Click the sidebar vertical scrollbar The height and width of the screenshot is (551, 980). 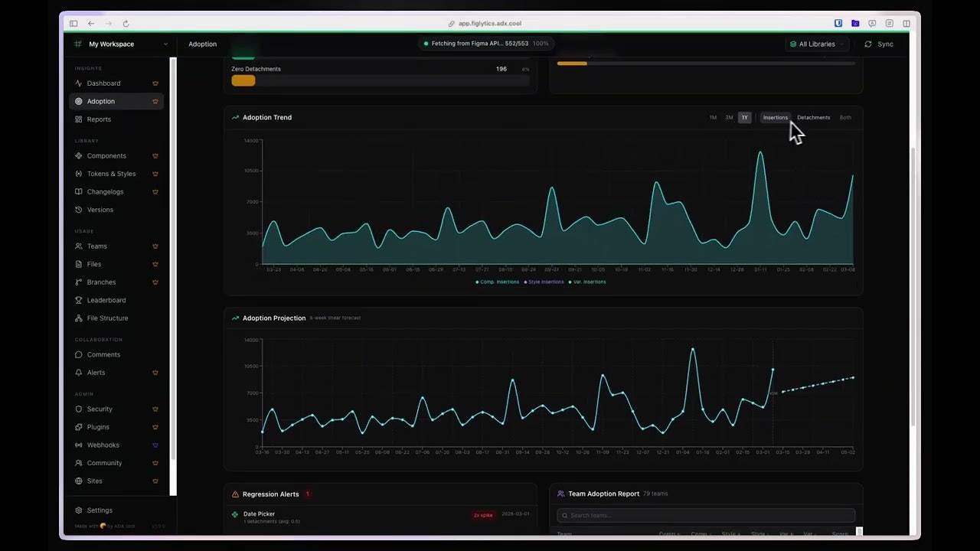pos(173,258)
